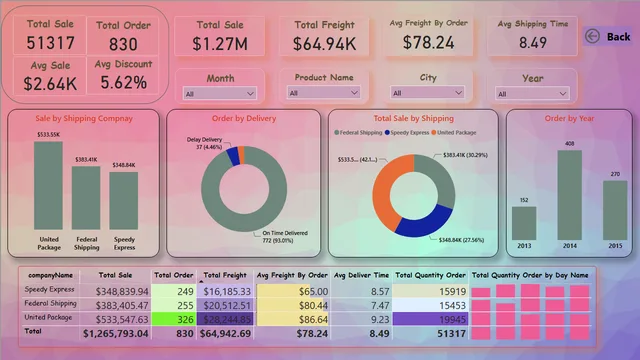Click the Speedy Express legend swatch
This screenshot has height=360, width=640.
coord(387,133)
